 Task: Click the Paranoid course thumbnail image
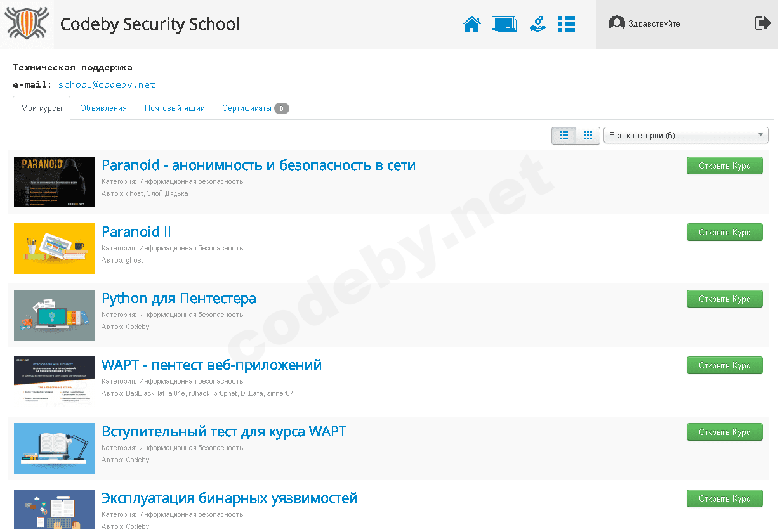click(x=55, y=182)
